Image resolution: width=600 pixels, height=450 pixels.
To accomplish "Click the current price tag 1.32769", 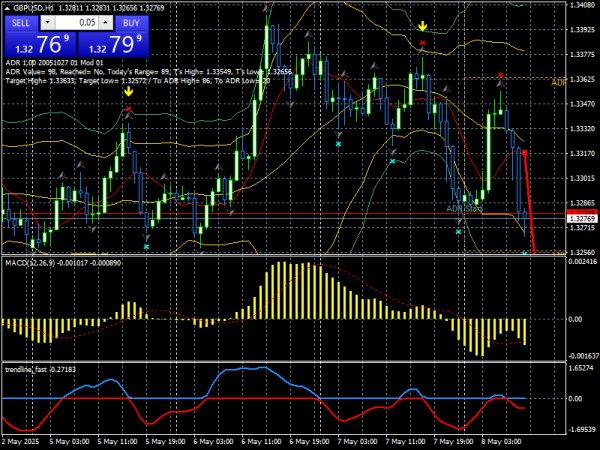I will pyautogui.click(x=582, y=218).
